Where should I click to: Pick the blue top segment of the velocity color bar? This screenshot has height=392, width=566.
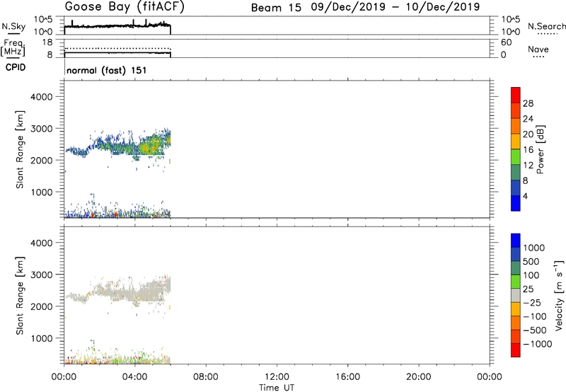click(516, 241)
